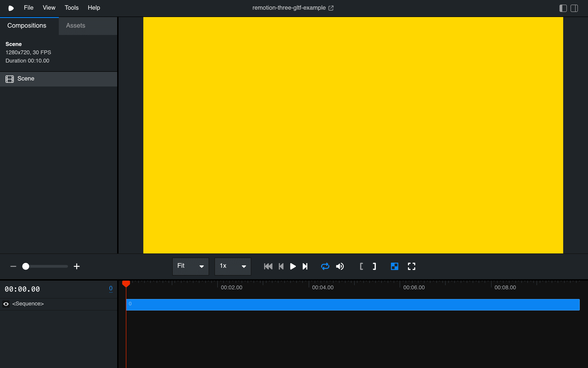Set the out point marker

coord(374,266)
